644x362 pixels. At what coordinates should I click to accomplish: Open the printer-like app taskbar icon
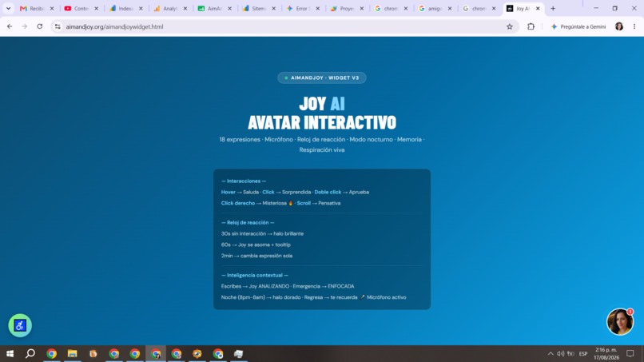[x=239, y=354]
